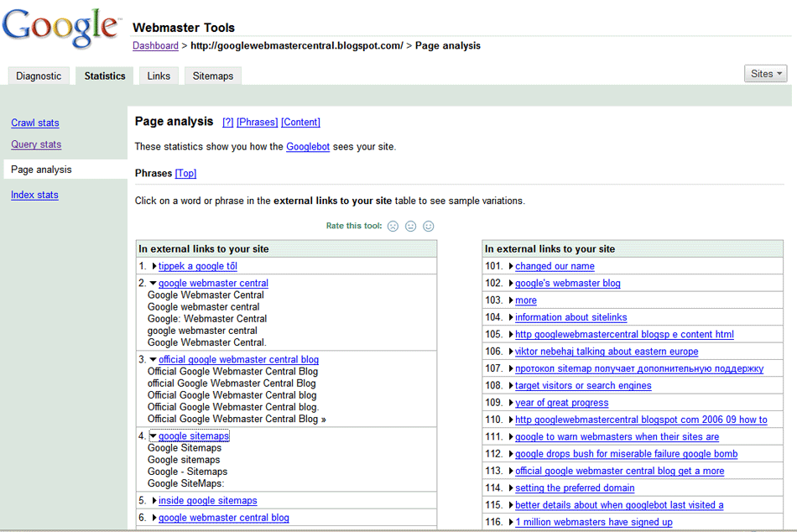Go to Dashboard breadcrumb link
Viewport: 797px width, 532px height.
[155, 46]
